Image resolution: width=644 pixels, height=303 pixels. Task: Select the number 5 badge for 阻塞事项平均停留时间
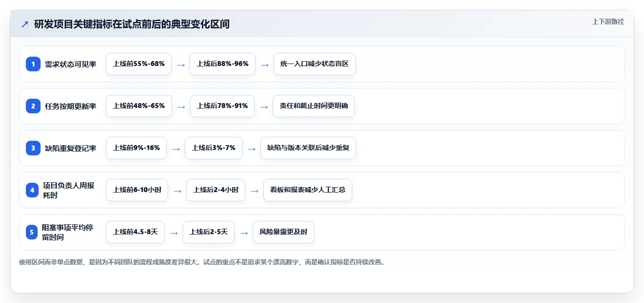coord(31,232)
